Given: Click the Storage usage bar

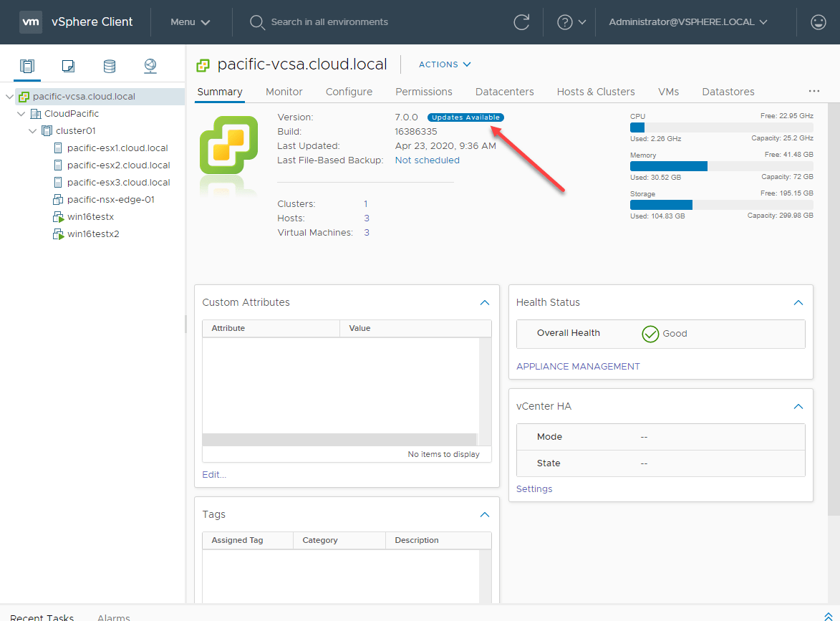Looking at the screenshot, I should click(722, 205).
